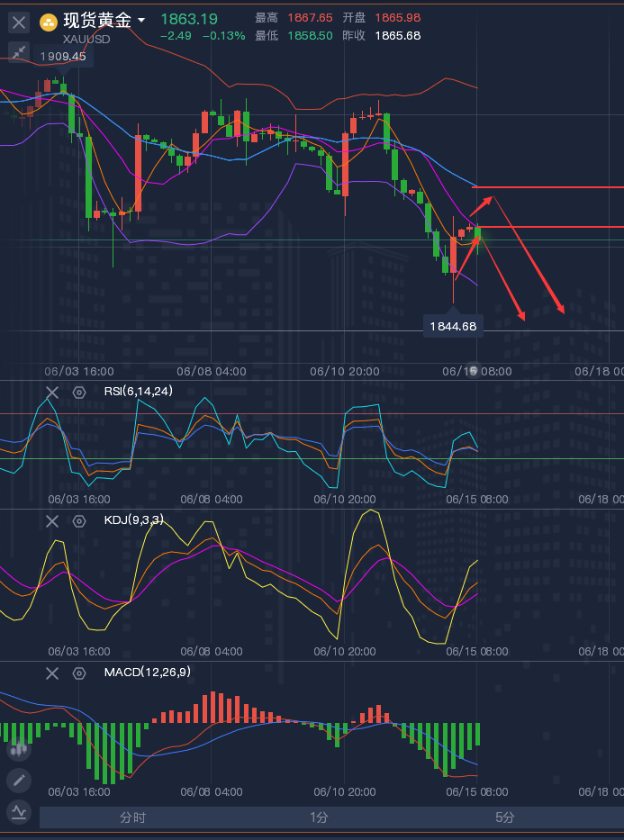Switch to the 分时 timeframe tab
Image resolution: width=624 pixels, height=840 pixels.
[x=132, y=817]
